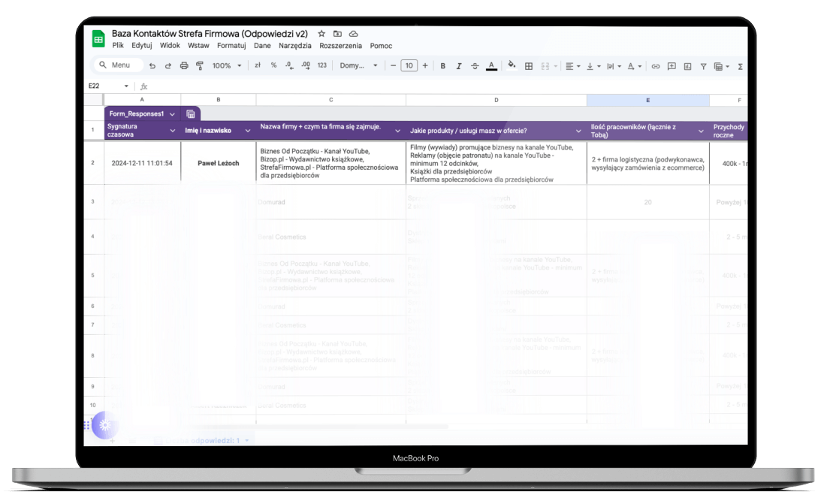This screenshot has width=827, height=504.
Task: Open the Plik menu
Action: 118,45
